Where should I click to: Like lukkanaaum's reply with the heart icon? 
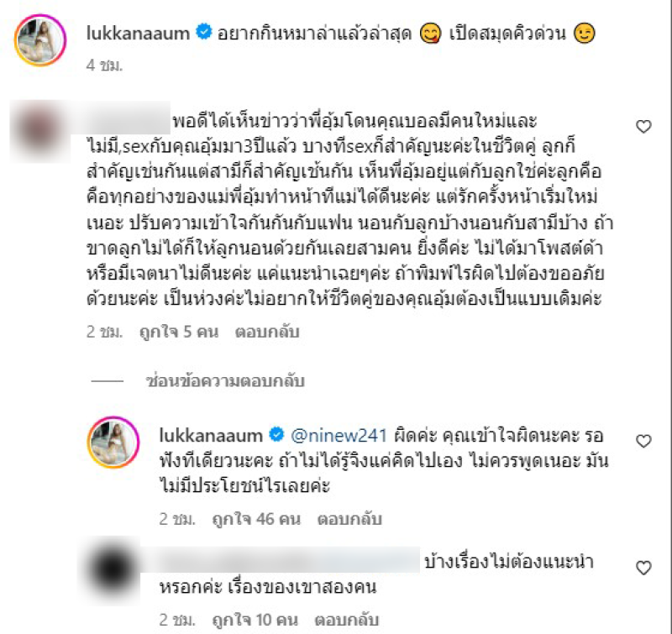643,441
